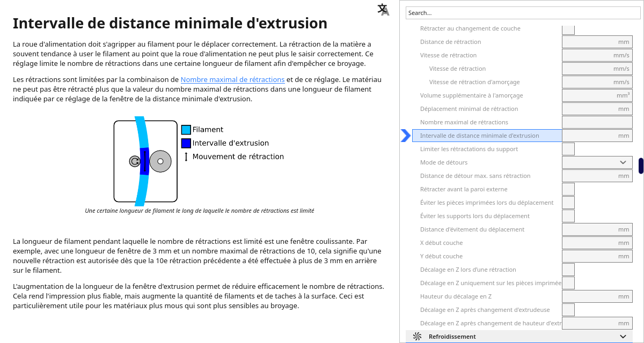Select Décalage en Z lors d'une rétraction label
Screen dimensions: 644x343
click(x=468, y=270)
